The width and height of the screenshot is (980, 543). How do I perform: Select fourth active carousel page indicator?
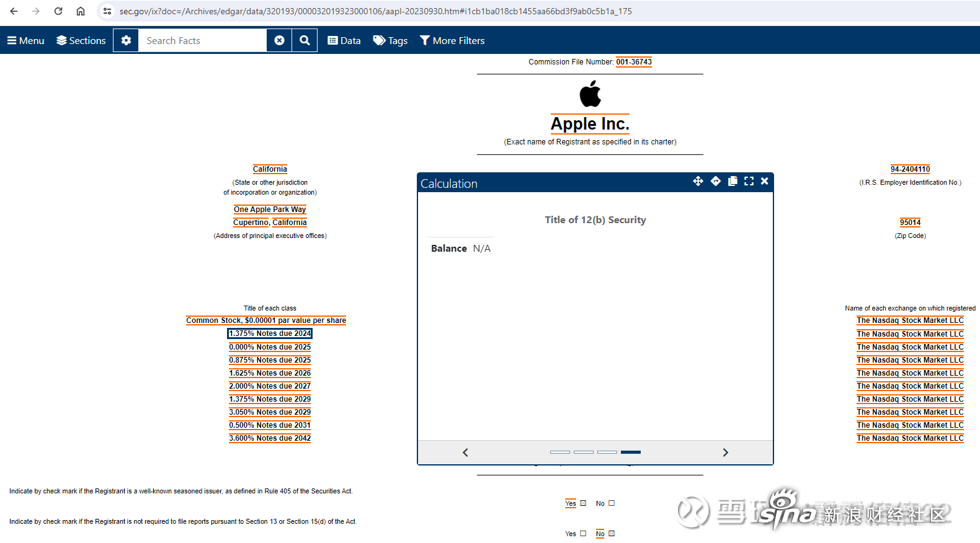pos(631,452)
